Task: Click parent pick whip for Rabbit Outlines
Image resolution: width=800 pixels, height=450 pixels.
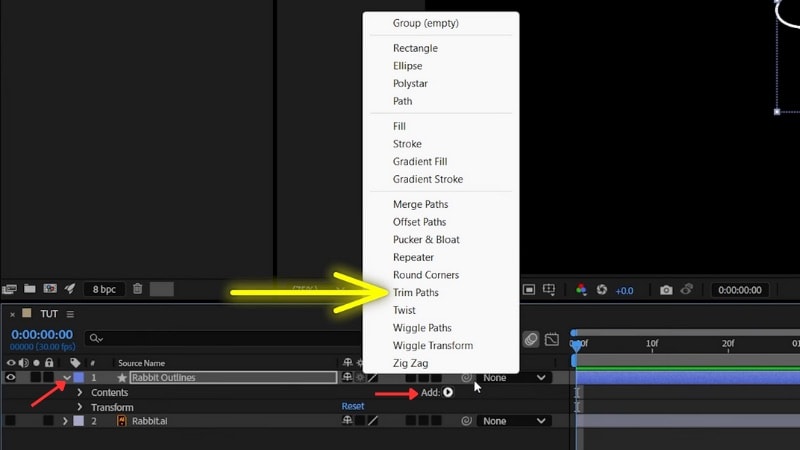Action: [466, 378]
